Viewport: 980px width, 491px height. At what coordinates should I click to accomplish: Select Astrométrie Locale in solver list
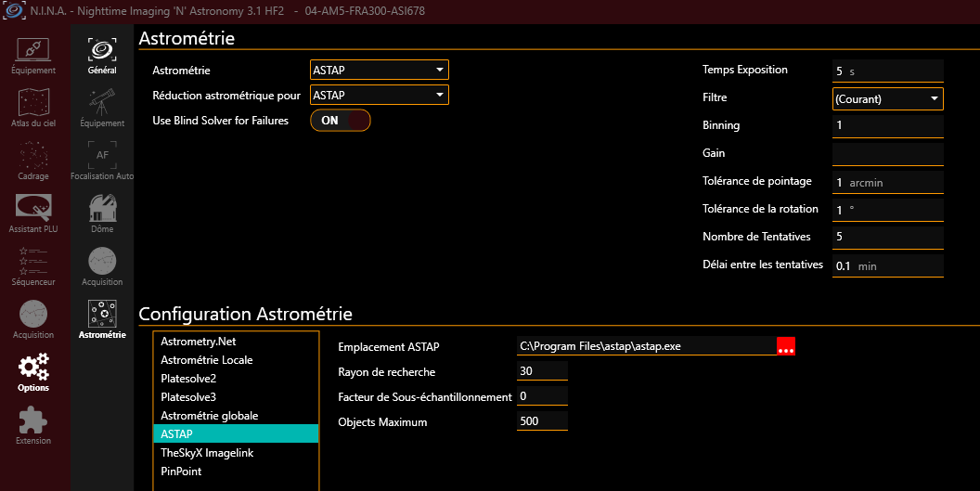point(237,359)
